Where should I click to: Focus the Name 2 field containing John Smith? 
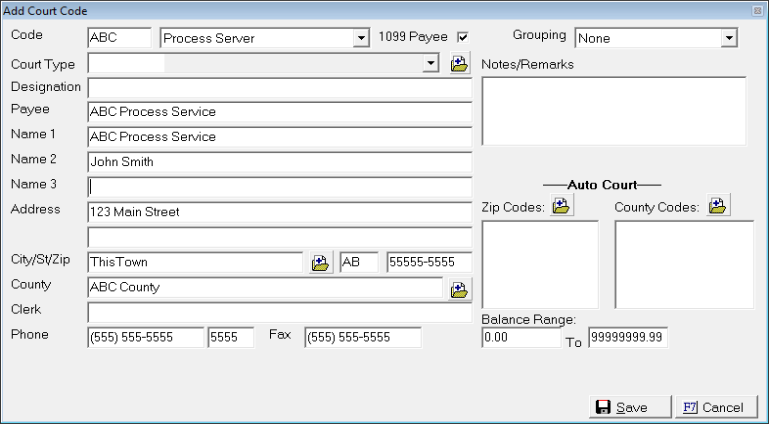click(279, 160)
